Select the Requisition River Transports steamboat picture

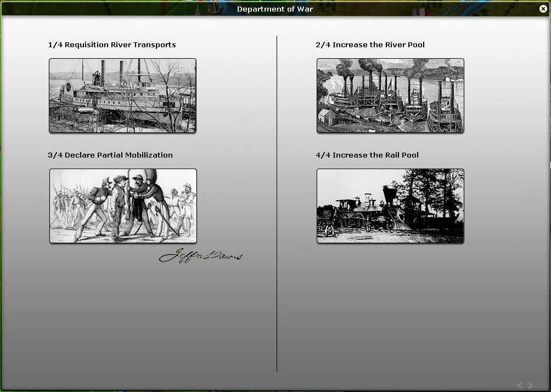[122, 96]
